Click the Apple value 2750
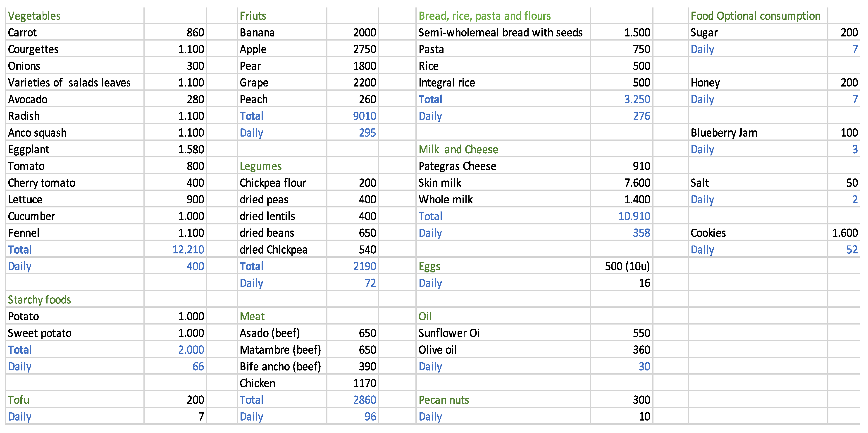Screen dimensions: 868x433 point(364,49)
